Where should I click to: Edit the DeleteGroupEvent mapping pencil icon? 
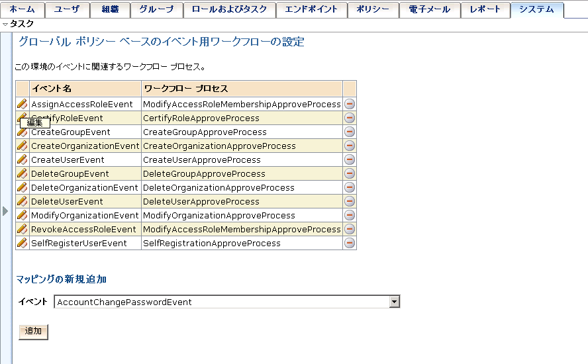coord(22,173)
